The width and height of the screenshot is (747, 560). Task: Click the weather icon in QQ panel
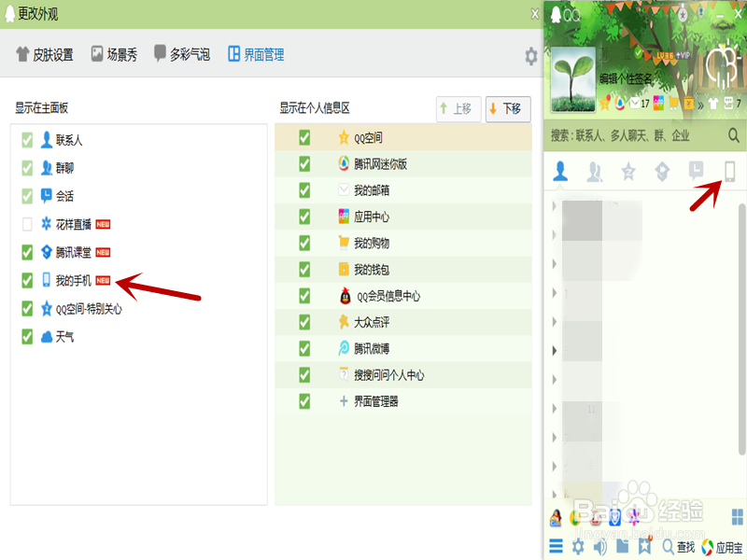[x=724, y=64]
